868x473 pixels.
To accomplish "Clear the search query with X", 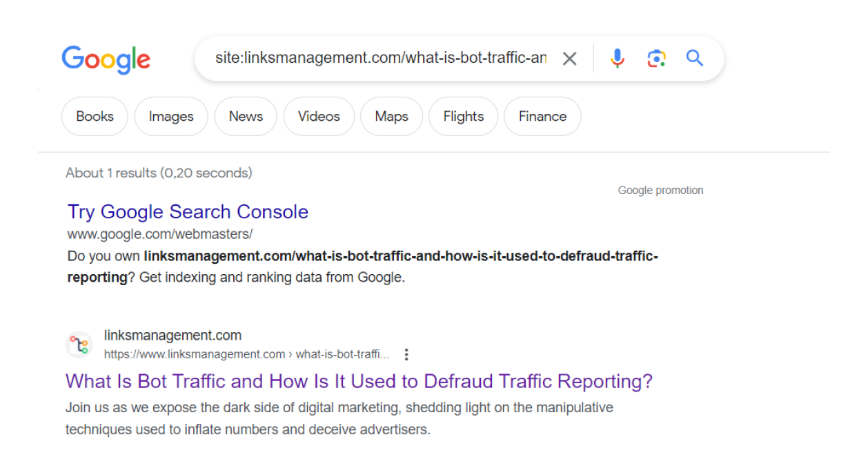I will click(x=569, y=59).
